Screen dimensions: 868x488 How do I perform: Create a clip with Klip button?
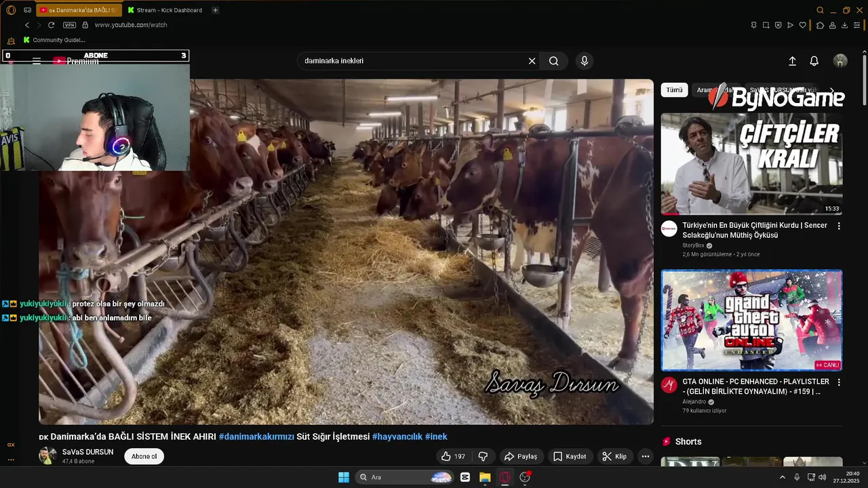tap(614, 456)
